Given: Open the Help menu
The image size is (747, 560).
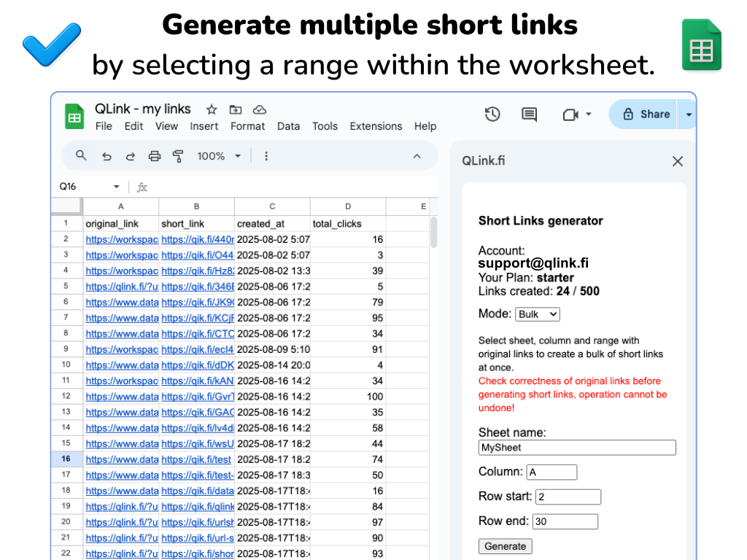Looking at the screenshot, I should tap(425, 126).
